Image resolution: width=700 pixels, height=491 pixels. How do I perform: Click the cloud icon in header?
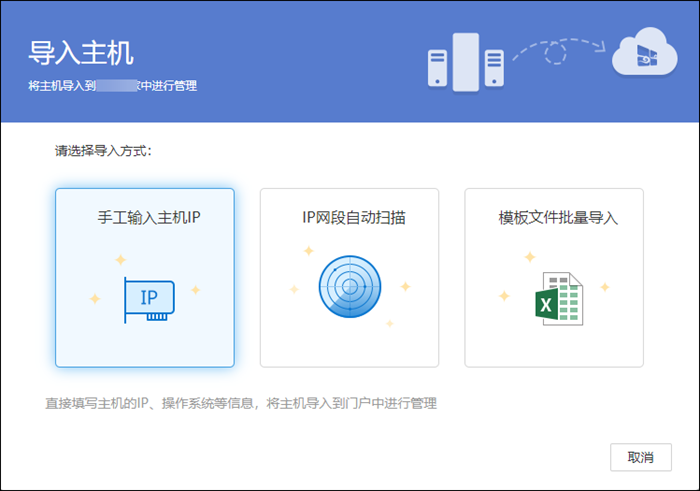pos(643,55)
